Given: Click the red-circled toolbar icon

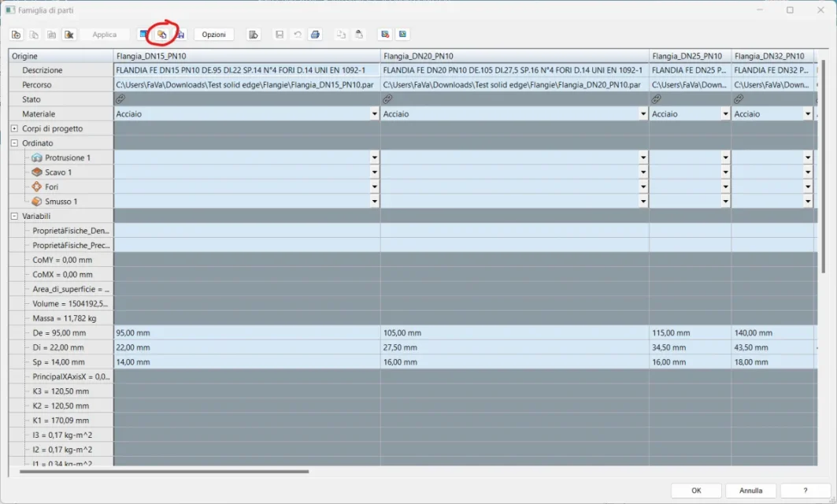Looking at the screenshot, I should point(161,35).
